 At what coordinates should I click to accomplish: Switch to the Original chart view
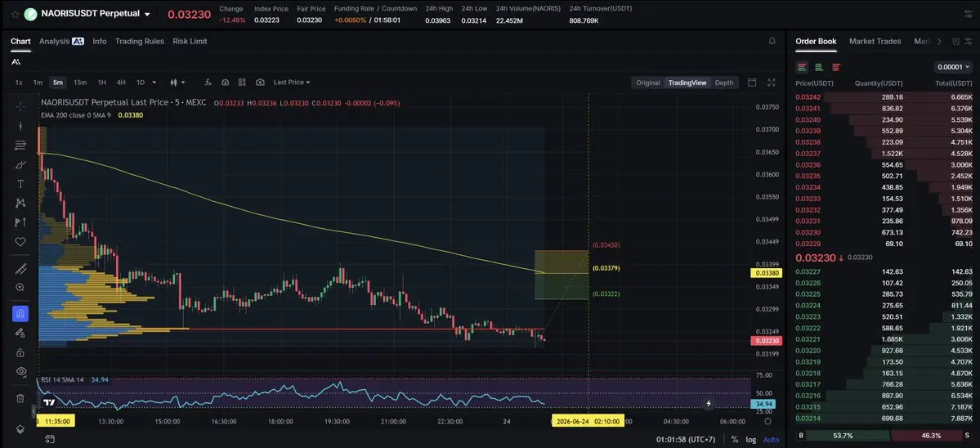coord(648,83)
